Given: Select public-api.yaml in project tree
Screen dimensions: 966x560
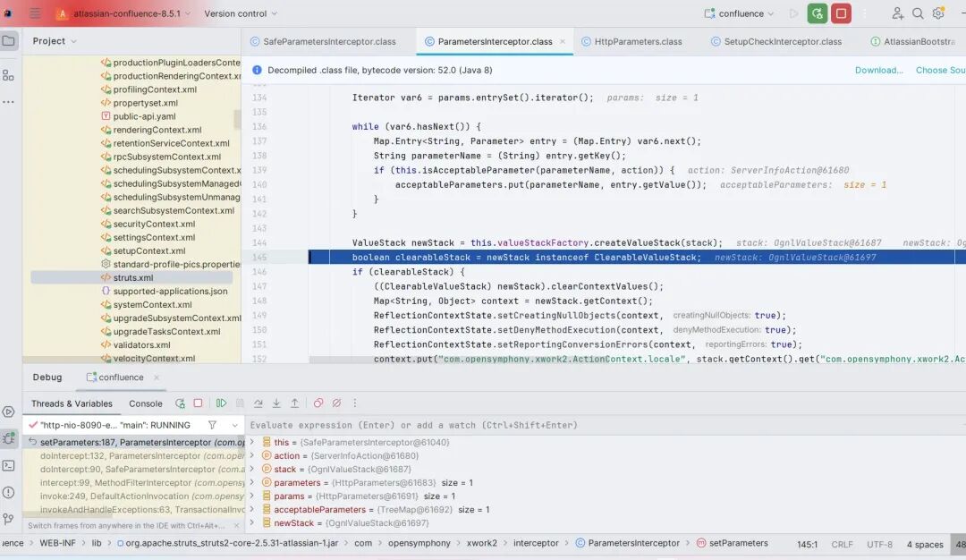Looking at the screenshot, I should click(144, 116).
